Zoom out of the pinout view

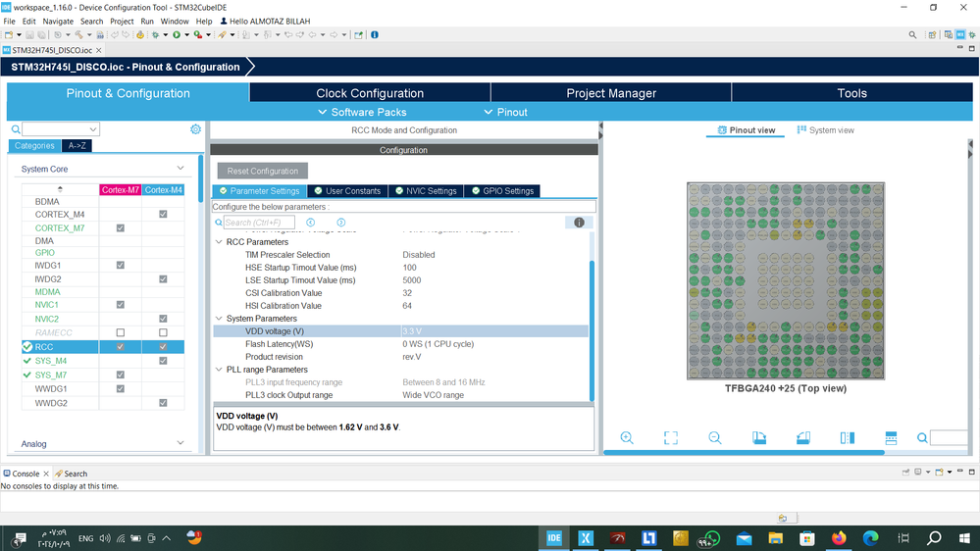tap(715, 438)
